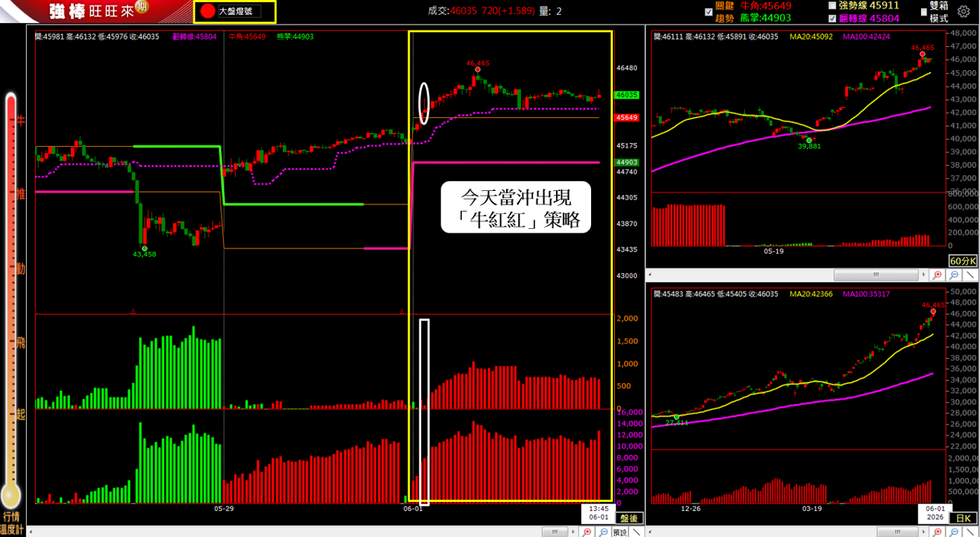
Task: Click the main chart horizontal scrollbar thumb
Action: coord(555,532)
